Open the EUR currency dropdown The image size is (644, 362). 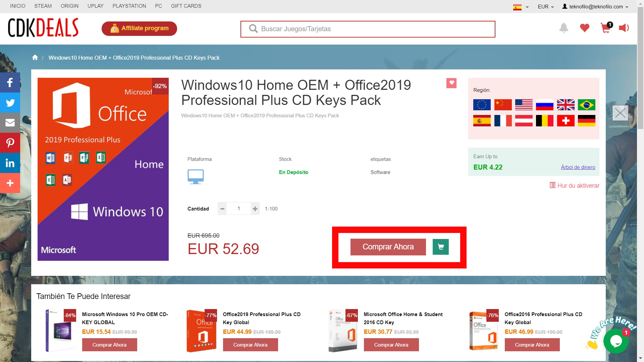click(546, 7)
